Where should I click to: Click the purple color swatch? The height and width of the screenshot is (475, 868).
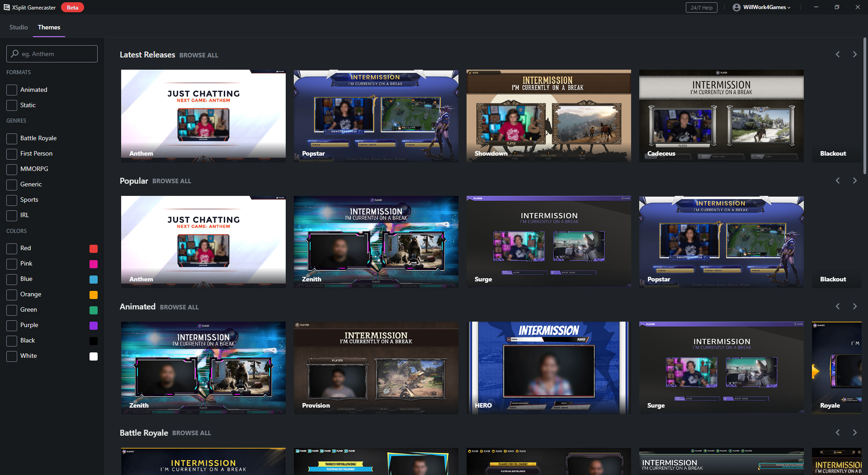coord(94,325)
